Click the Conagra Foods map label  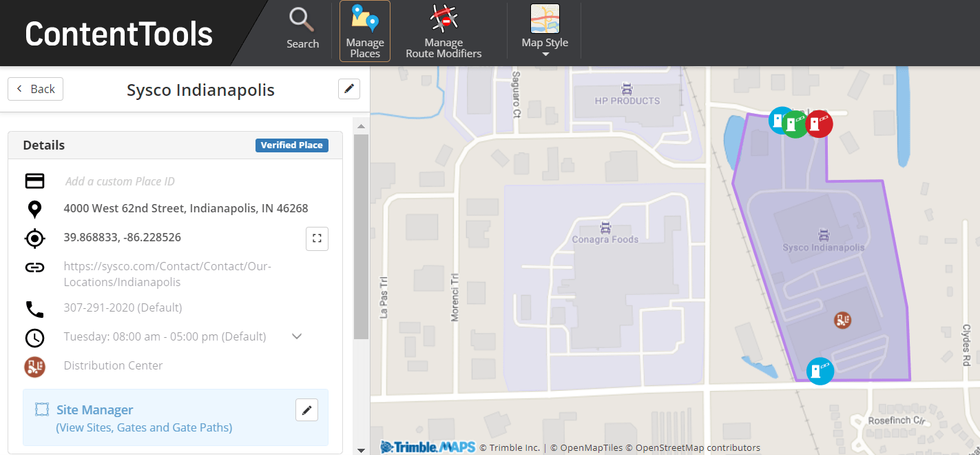[x=605, y=239]
